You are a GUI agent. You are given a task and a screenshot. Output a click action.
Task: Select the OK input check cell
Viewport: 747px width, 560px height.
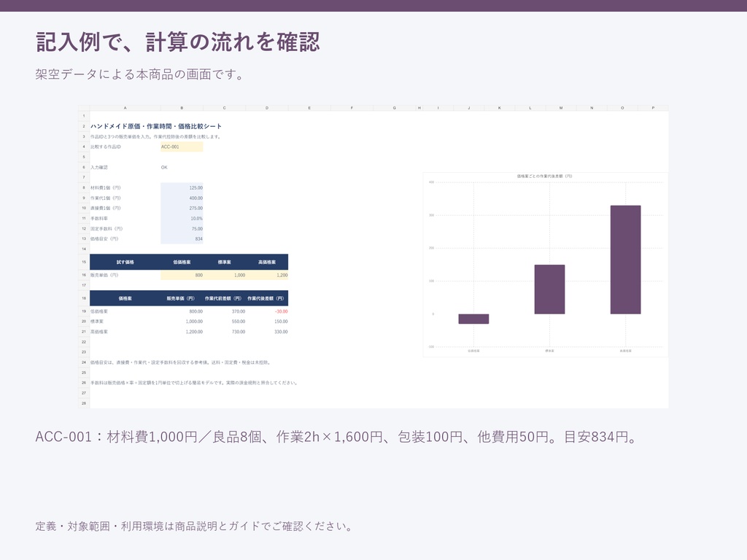pyautogui.click(x=182, y=167)
